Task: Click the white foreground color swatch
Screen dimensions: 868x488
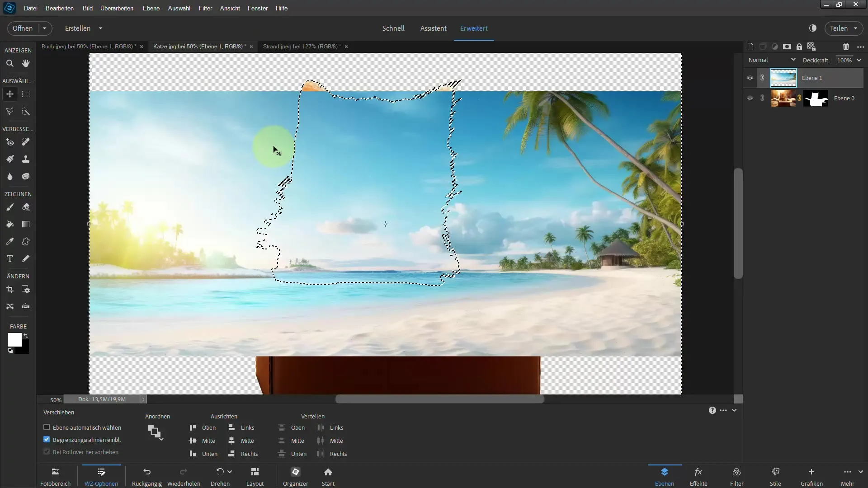Action: [x=14, y=339]
